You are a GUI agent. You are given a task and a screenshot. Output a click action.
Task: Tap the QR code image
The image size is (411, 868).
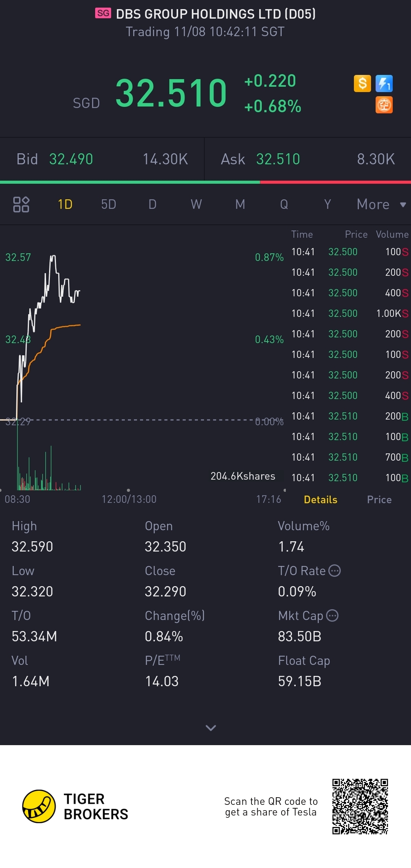pos(360,806)
